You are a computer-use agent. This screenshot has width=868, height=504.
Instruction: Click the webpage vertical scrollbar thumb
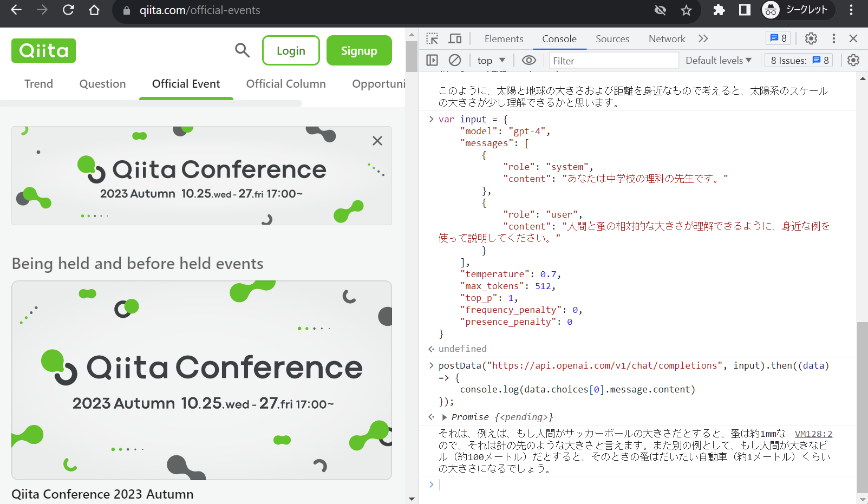(x=412, y=56)
